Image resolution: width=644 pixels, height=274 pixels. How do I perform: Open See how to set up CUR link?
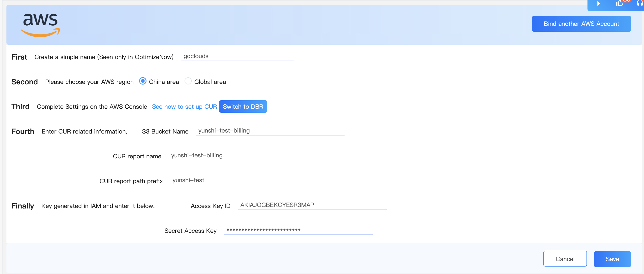tap(184, 107)
